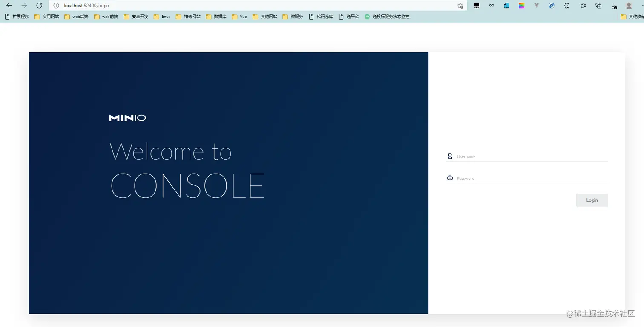Open the Favorites list star icon
644x327 pixels.
point(583,6)
